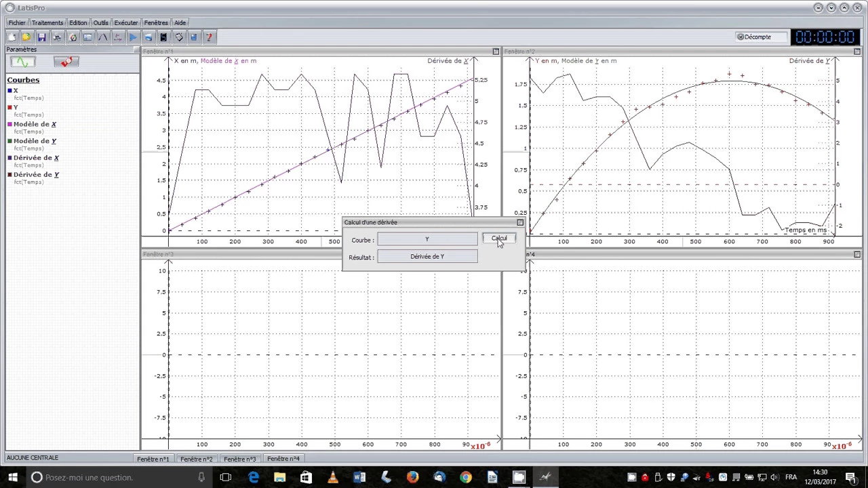The image size is (868, 488).
Task: Open Word from the taskbar
Action: click(x=359, y=477)
